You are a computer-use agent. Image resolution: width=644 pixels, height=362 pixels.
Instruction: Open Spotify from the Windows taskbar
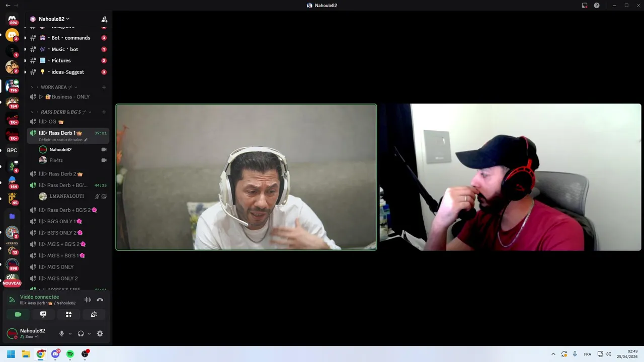[x=70, y=354]
